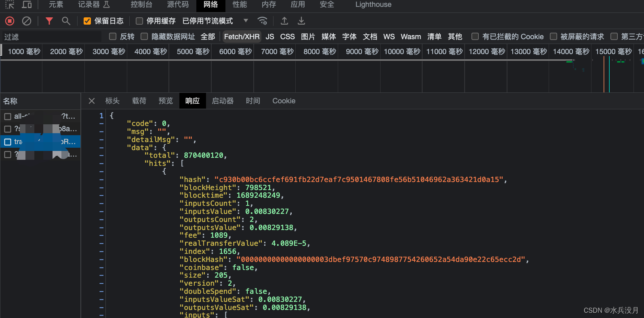Clear the network log
Viewport: 644px width, 318px height.
27,21
